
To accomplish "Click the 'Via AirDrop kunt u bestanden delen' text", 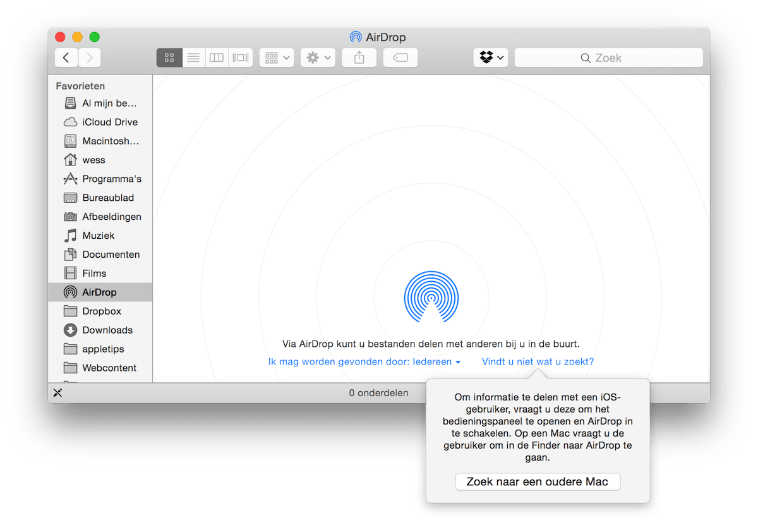I will tap(431, 344).
